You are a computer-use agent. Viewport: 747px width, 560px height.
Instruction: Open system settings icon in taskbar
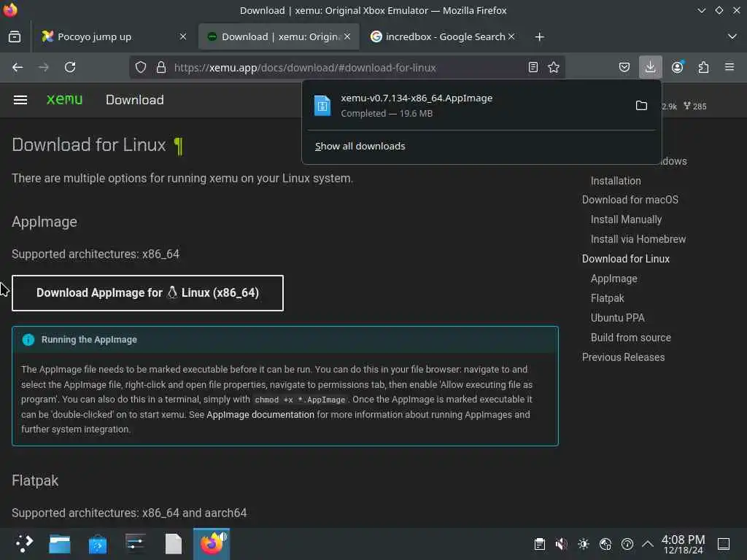click(x=135, y=544)
